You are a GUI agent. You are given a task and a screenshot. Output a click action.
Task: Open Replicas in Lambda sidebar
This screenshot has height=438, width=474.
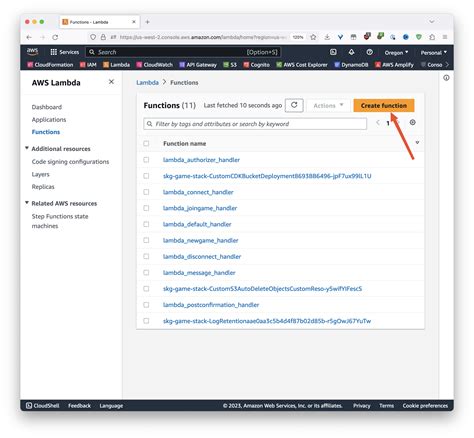click(43, 187)
